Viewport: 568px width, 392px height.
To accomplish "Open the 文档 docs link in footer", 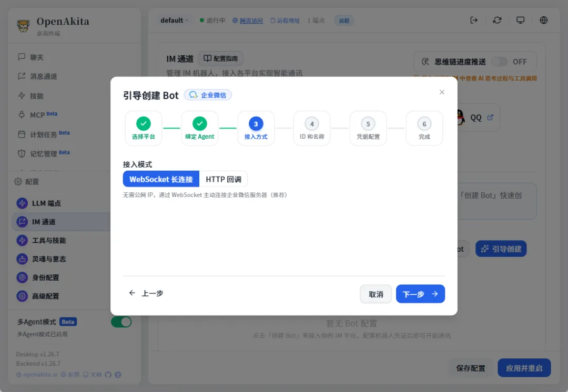I will (93, 374).
